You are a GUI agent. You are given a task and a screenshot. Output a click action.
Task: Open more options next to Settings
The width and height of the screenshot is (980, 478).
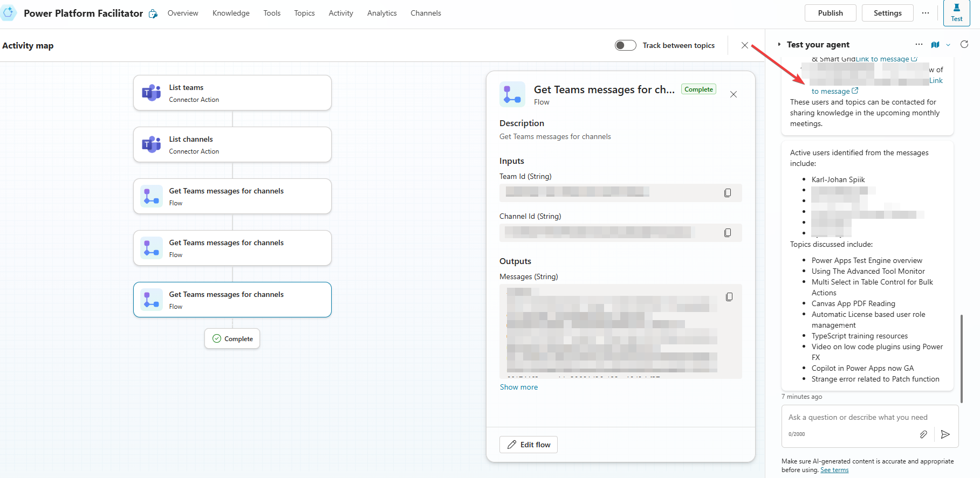926,13
